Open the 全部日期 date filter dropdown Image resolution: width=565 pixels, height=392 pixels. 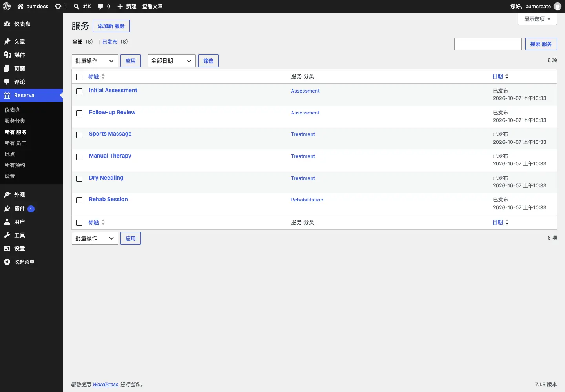tap(171, 61)
